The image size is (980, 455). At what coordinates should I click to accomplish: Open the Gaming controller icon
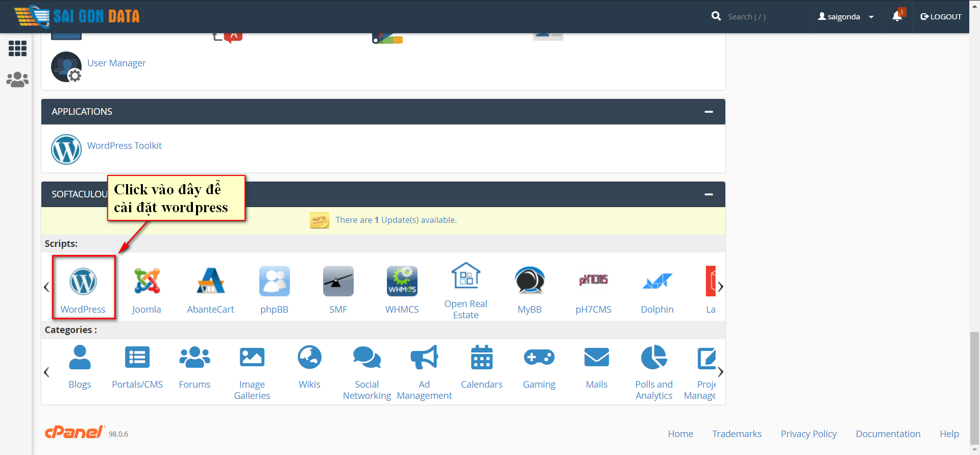pyautogui.click(x=540, y=357)
